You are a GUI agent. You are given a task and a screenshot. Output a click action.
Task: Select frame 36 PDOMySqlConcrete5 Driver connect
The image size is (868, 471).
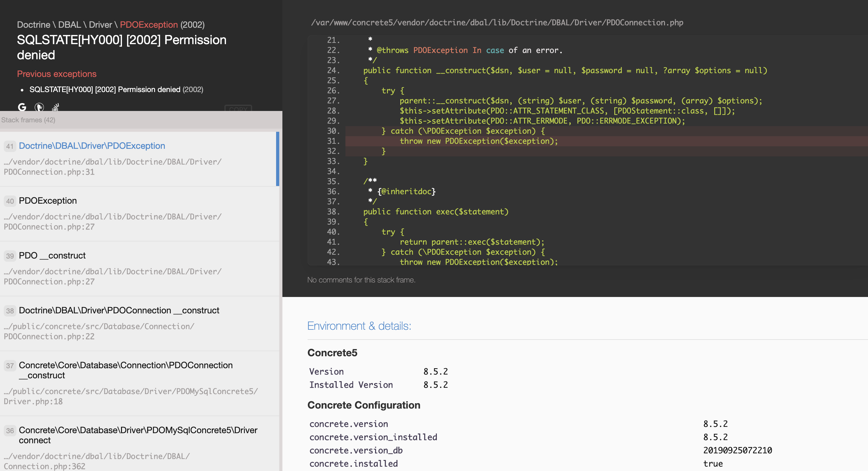pyautogui.click(x=140, y=444)
